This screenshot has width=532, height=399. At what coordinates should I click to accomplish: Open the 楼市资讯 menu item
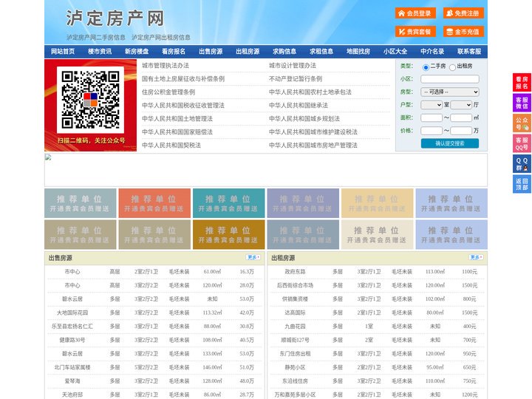[x=100, y=52]
